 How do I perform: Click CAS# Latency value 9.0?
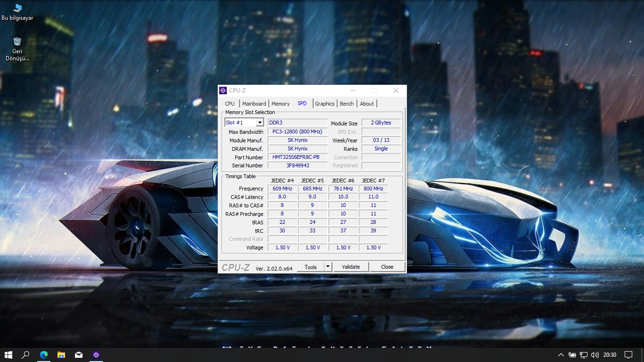coord(313,197)
